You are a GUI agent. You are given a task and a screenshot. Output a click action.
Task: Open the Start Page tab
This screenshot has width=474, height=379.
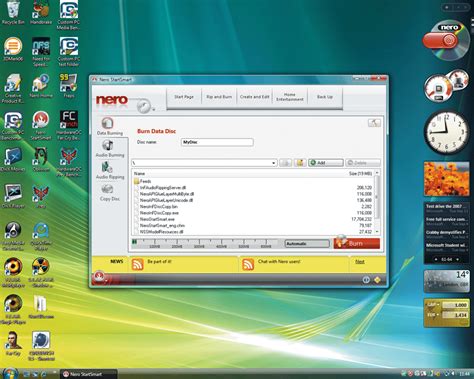[x=184, y=97]
